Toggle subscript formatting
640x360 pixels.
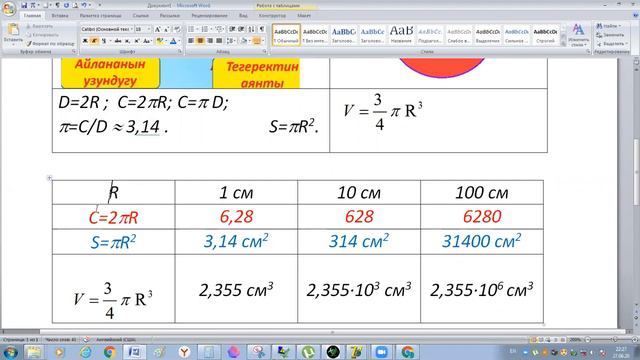127,41
